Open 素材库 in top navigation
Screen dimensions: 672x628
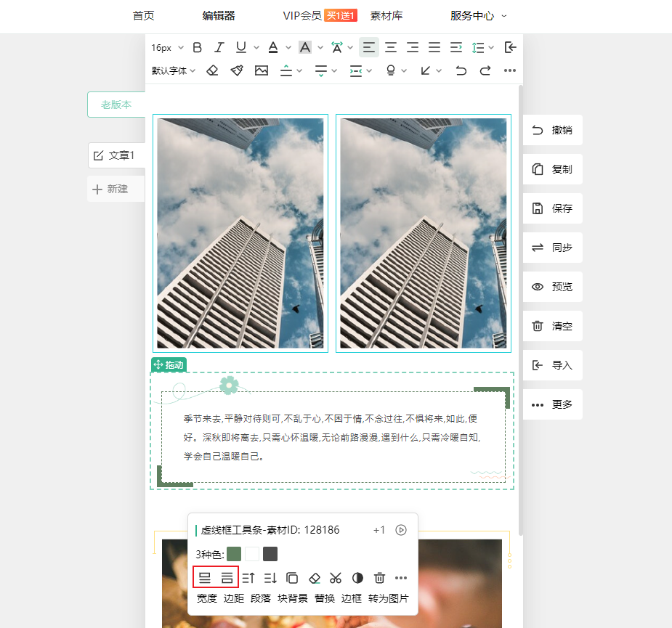(x=386, y=16)
